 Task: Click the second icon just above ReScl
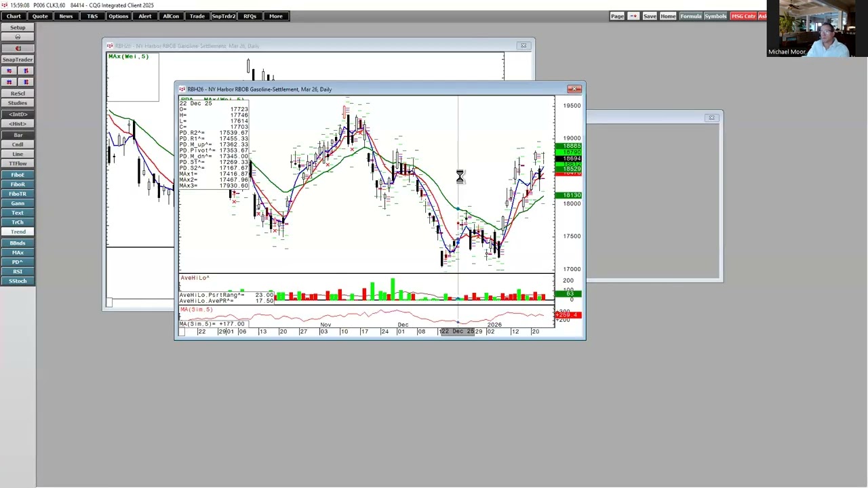pos(26,82)
